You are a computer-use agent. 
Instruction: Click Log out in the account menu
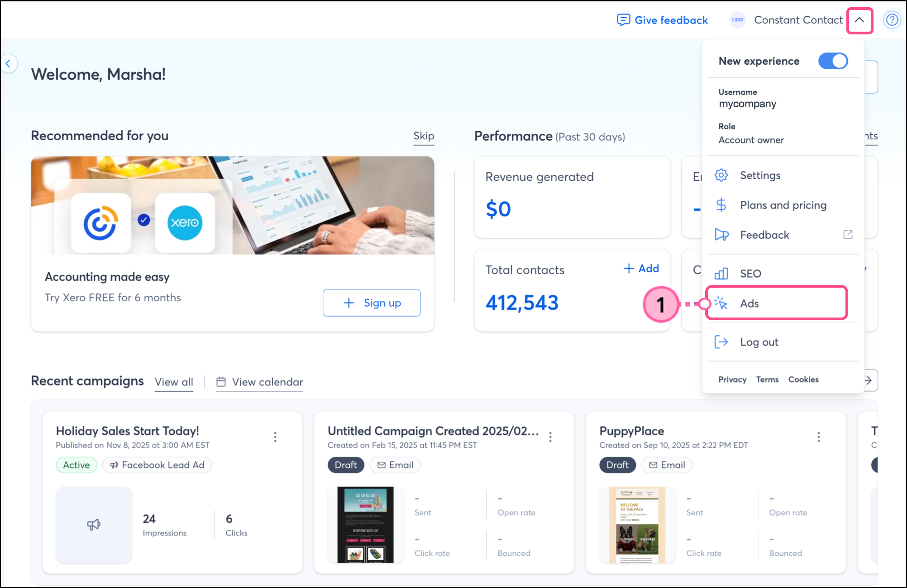tap(759, 342)
